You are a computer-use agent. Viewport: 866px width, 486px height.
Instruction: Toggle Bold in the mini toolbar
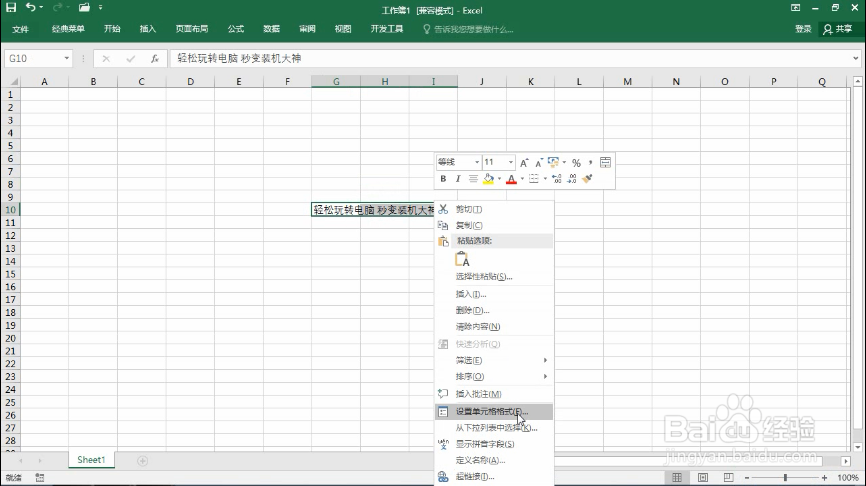[x=443, y=179]
